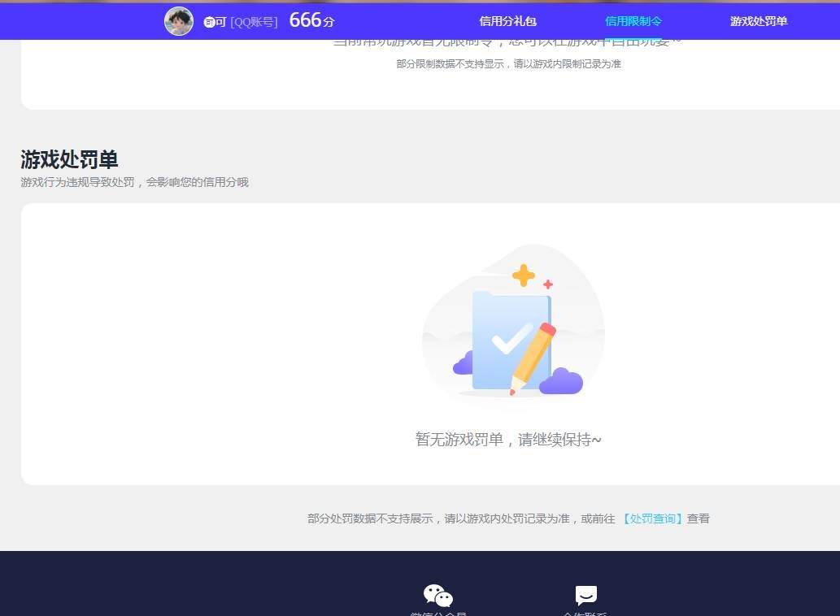Click the user avatar picture

tap(178, 21)
